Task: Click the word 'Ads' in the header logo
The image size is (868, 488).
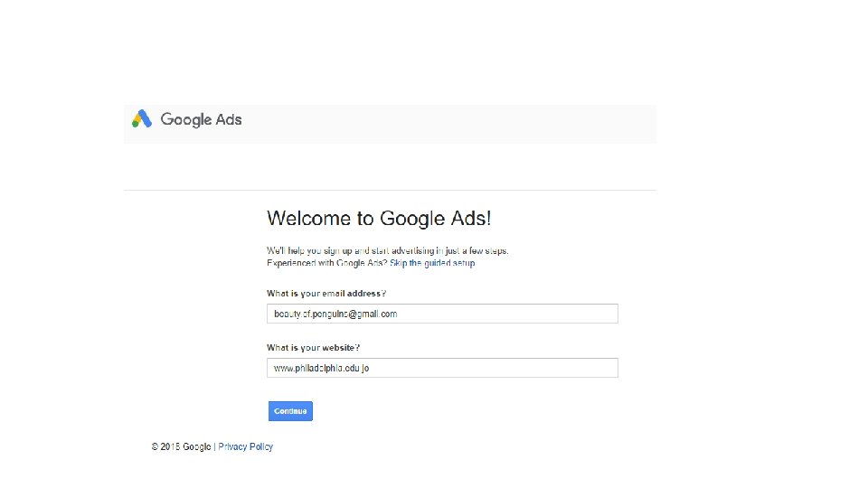Action: (x=229, y=119)
